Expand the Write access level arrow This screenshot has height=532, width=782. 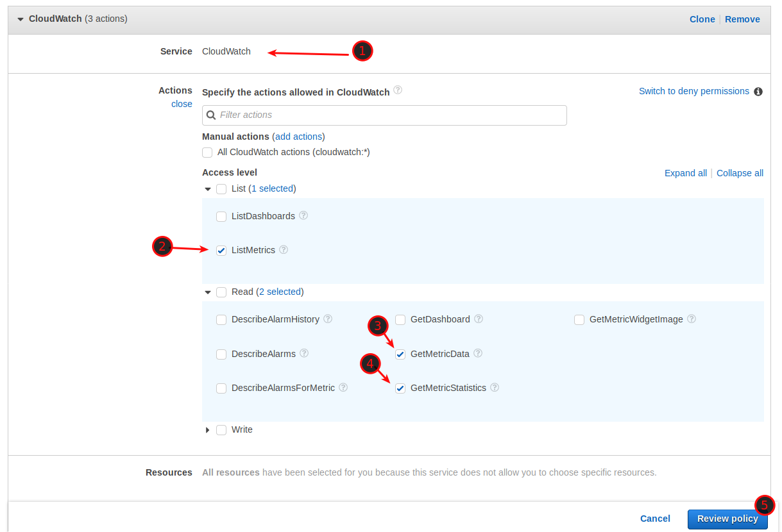tap(208, 430)
